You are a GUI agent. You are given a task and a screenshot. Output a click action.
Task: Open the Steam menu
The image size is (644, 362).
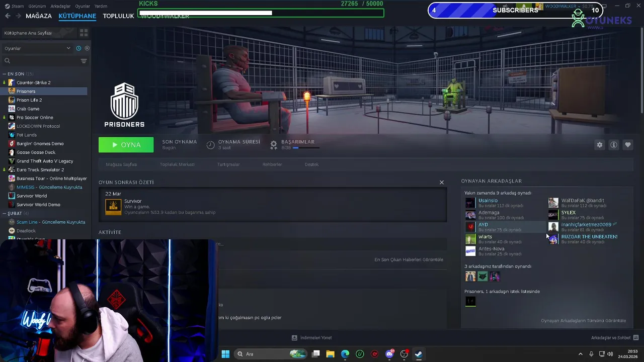click(x=14, y=6)
